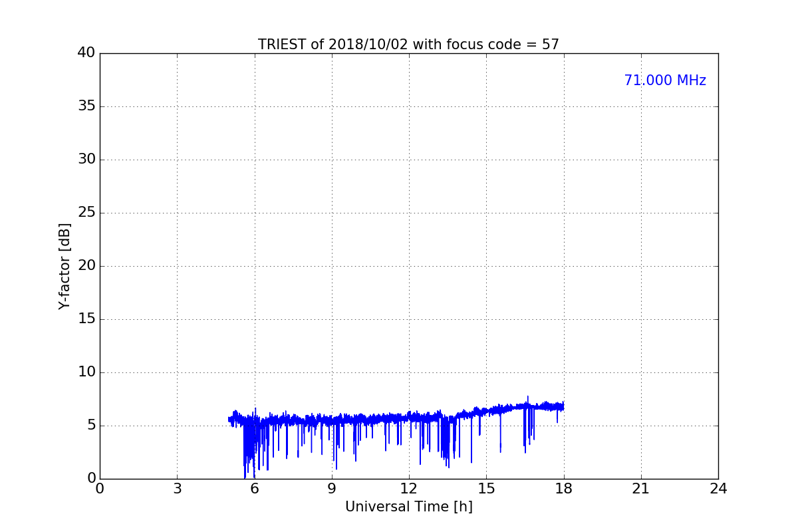
Task: Click the x-axis tick label '24'
Action: (718, 489)
